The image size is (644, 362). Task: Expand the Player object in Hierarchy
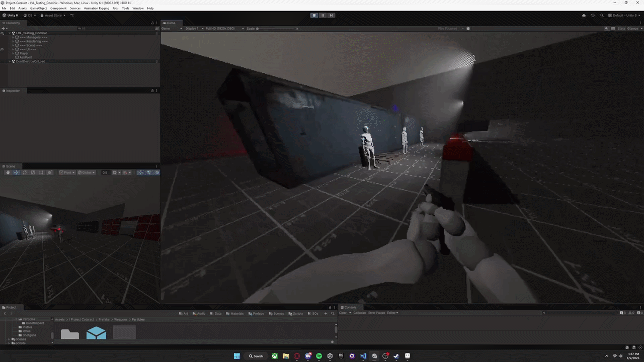[x=13, y=53]
